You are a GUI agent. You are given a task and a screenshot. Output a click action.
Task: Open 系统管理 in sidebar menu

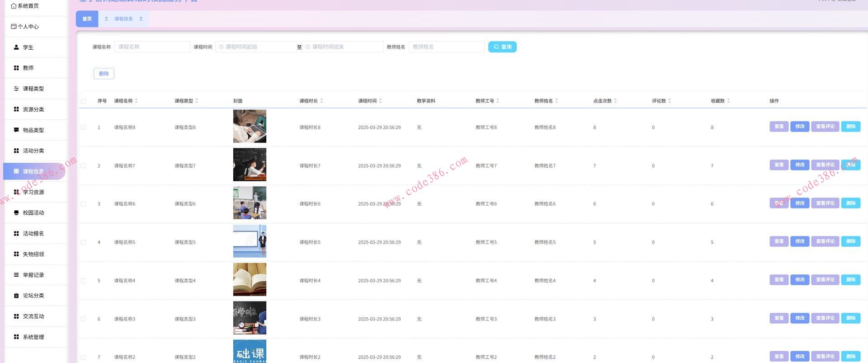[33, 337]
